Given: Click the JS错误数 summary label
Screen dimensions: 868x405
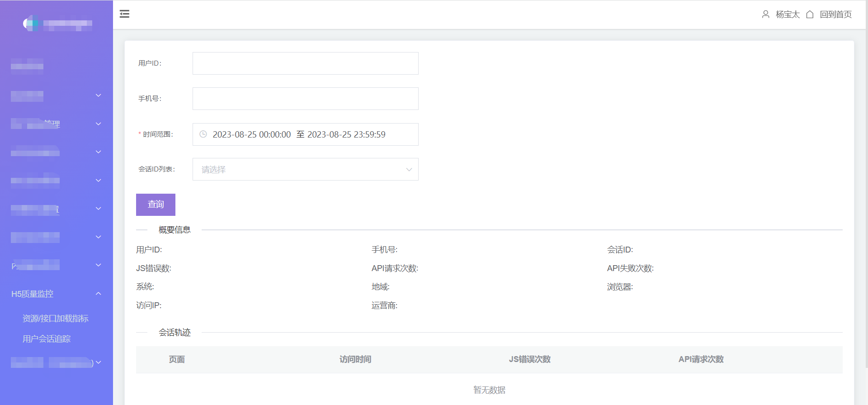Looking at the screenshot, I should 154,268.
